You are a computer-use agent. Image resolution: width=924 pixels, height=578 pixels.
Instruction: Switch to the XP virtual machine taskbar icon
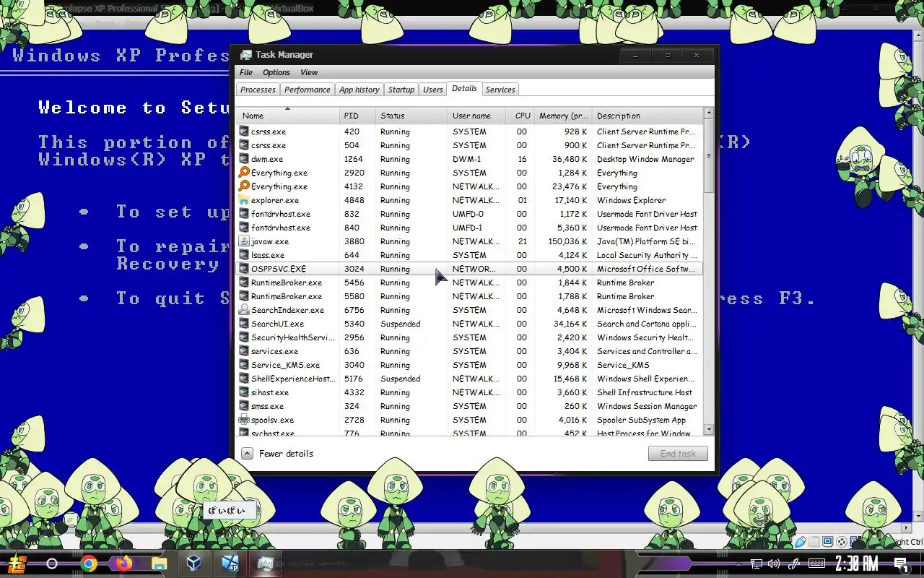230,564
